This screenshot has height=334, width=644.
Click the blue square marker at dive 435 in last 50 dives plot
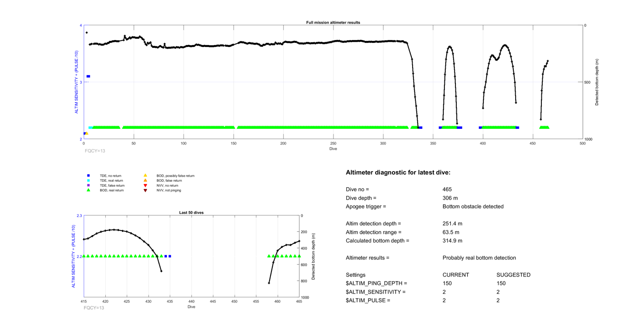coord(170,256)
